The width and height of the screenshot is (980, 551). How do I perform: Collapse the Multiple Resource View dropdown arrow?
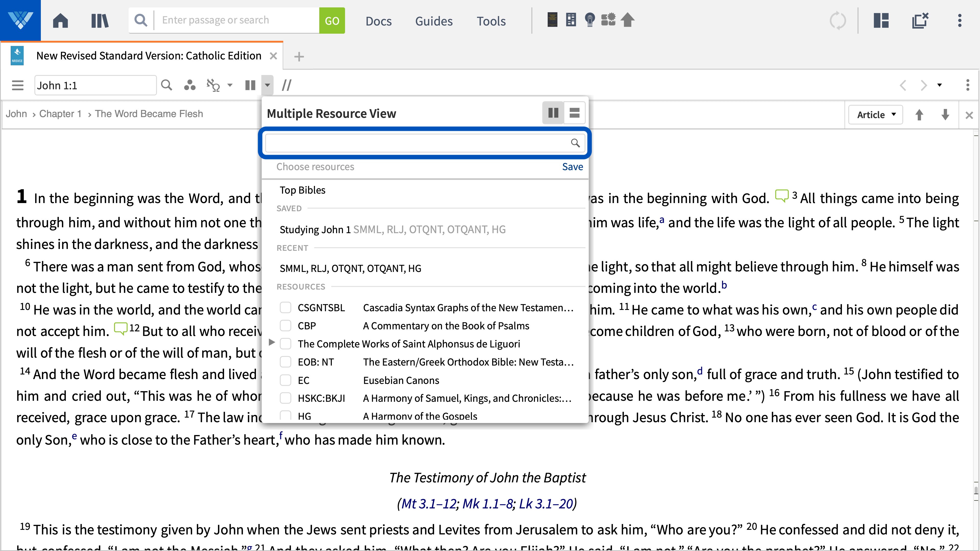coord(267,85)
